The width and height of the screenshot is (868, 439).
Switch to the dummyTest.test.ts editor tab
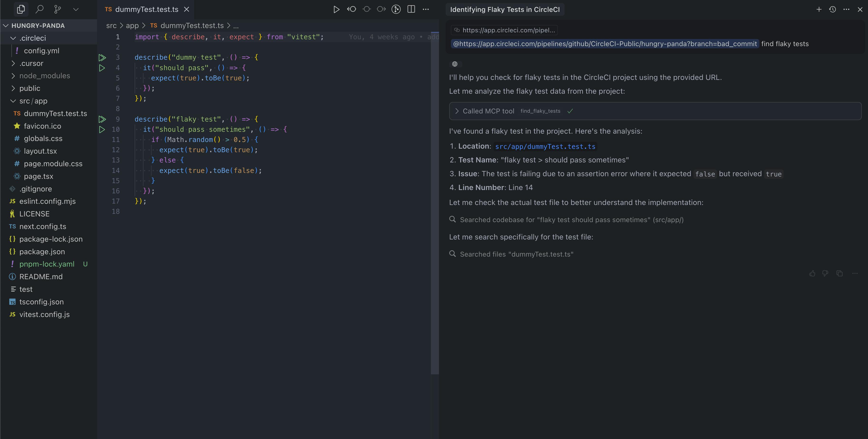coord(146,9)
